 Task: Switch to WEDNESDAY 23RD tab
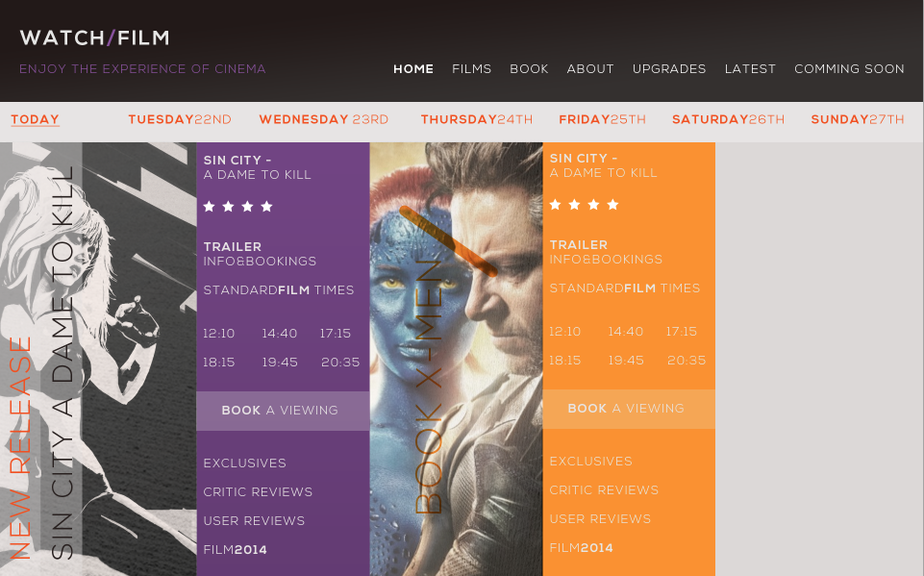click(323, 119)
